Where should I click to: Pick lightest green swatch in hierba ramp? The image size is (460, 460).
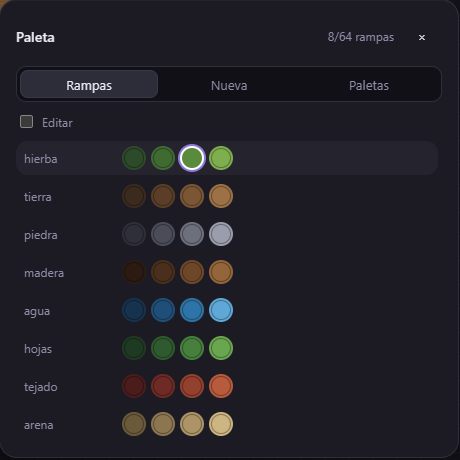221,158
